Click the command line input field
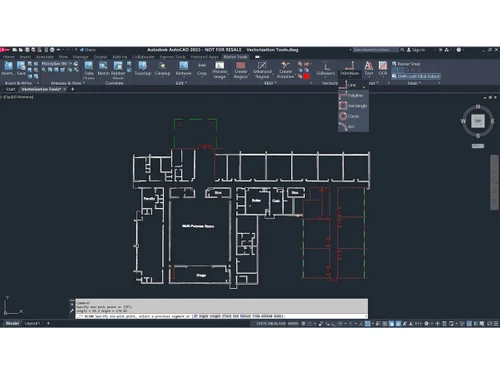The height and width of the screenshot is (375, 500). 222,316
